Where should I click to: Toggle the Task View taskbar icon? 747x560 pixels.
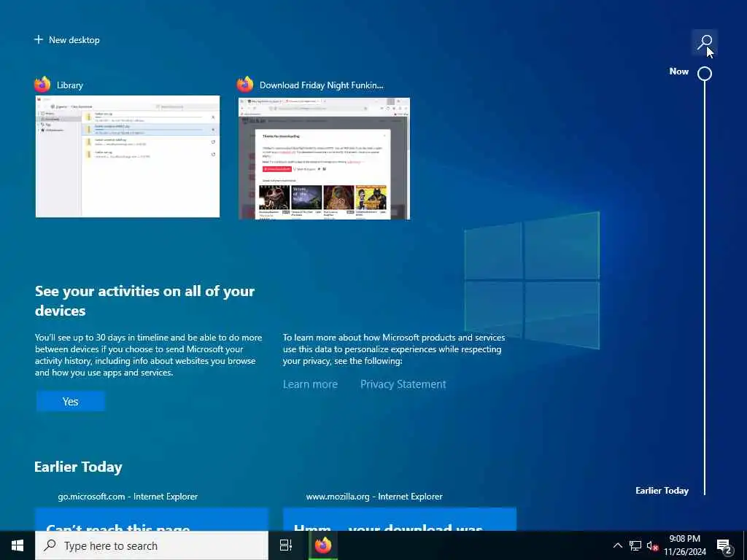(x=286, y=545)
